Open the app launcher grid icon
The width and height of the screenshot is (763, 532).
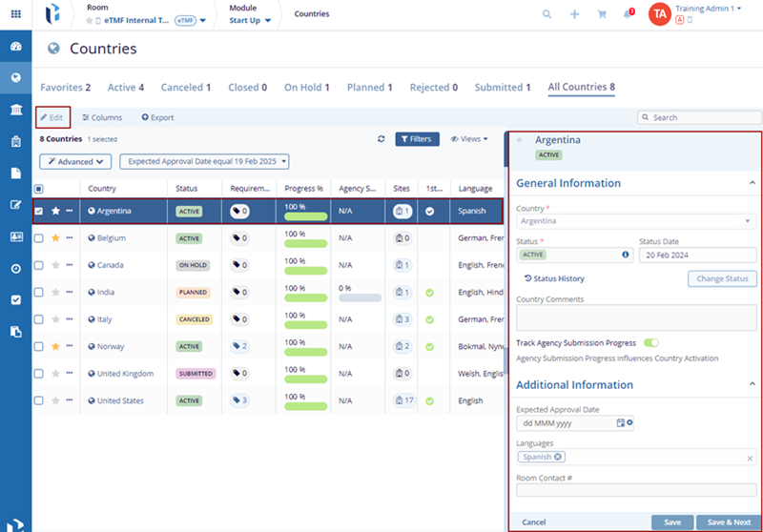pyautogui.click(x=15, y=14)
